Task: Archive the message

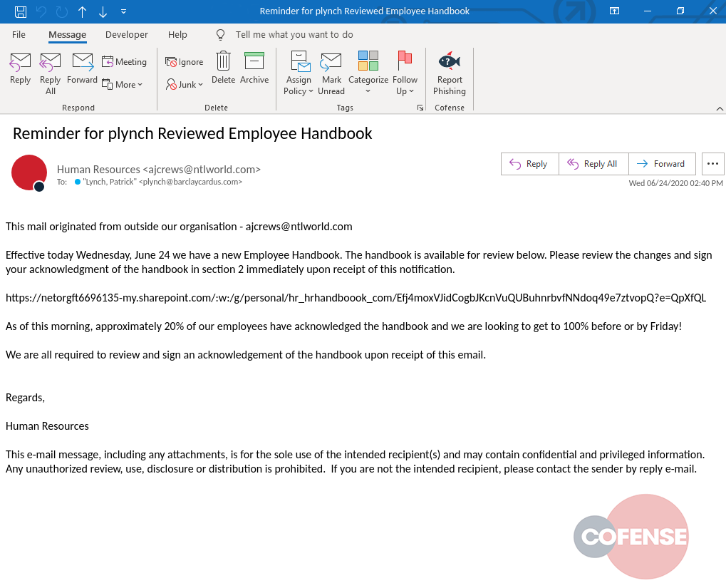Action: pyautogui.click(x=254, y=68)
